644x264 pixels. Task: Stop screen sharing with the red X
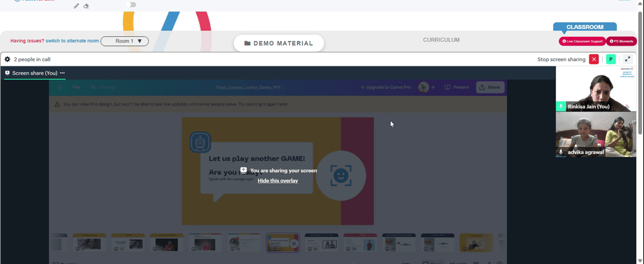594,59
